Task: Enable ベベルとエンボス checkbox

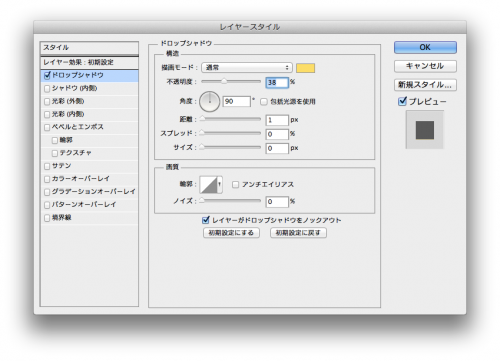Action: pos(47,127)
